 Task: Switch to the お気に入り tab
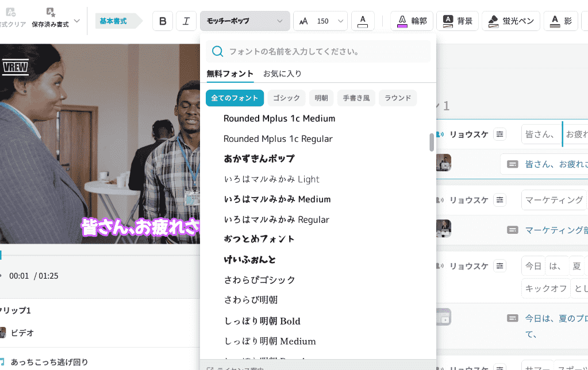tap(282, 74)
